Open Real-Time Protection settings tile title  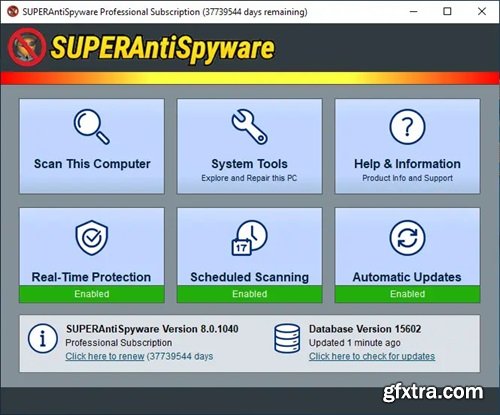coord(91,277)
